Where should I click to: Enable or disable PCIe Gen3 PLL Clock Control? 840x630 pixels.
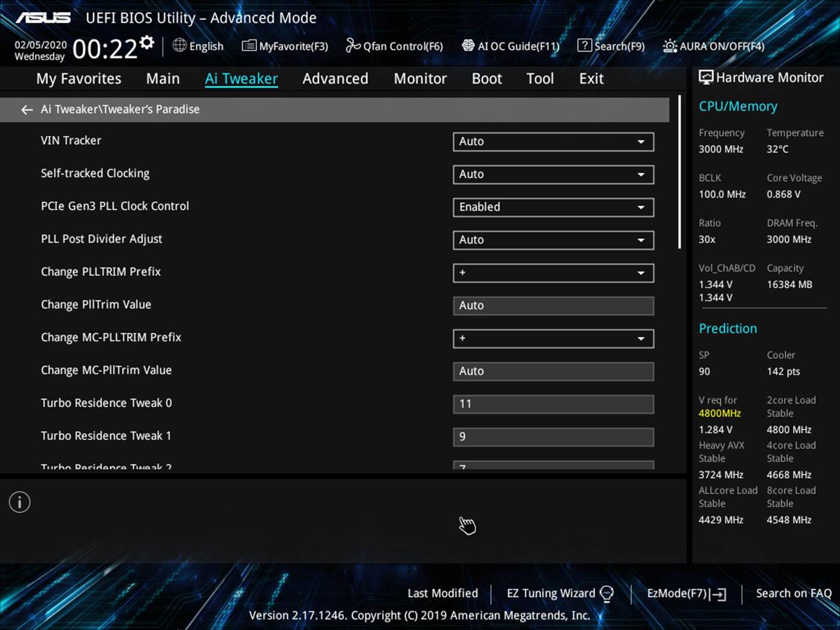(553, 207)
